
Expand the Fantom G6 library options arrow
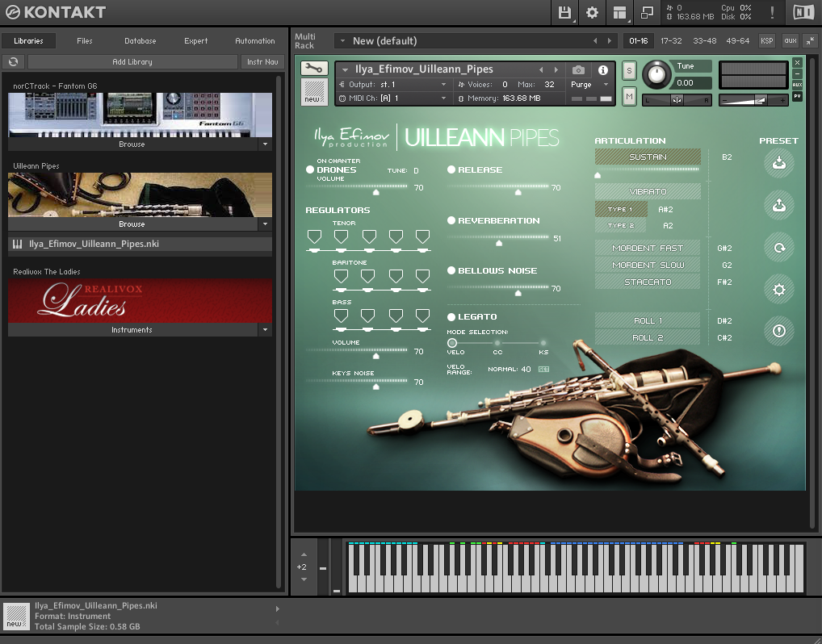click(x=266, y=144)
